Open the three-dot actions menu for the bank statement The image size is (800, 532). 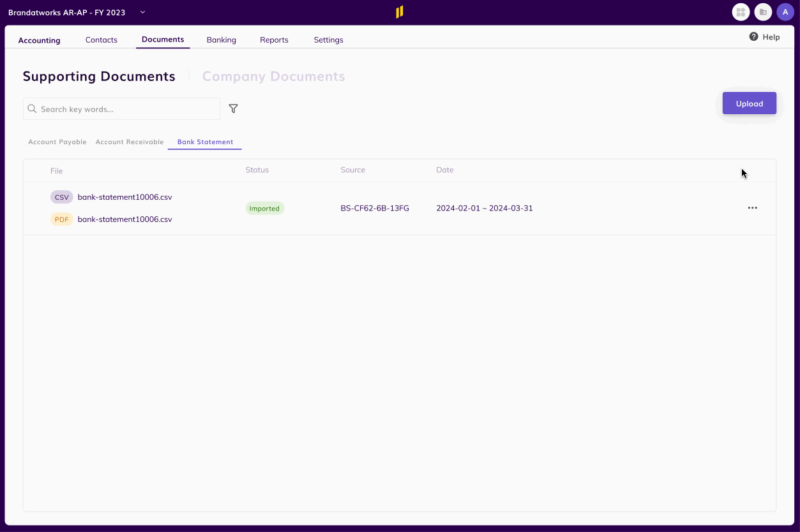(752, 207)
